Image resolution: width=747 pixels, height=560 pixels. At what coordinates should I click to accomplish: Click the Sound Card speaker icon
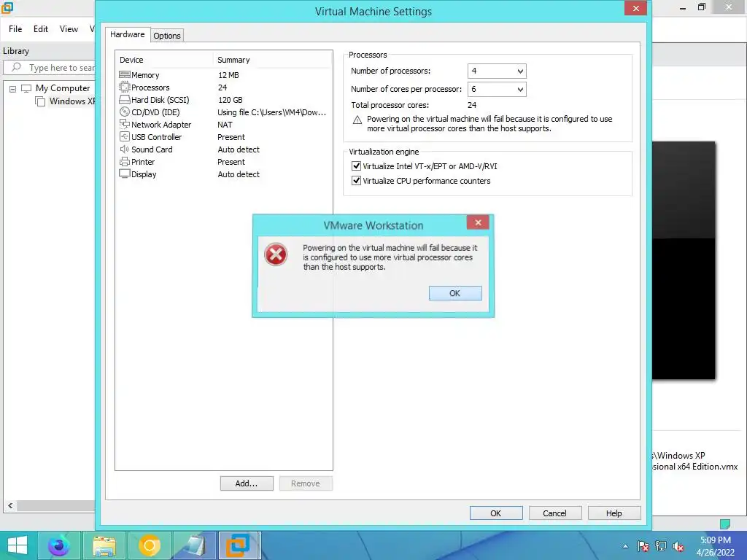pyautogui.click(x=124, y=149)
